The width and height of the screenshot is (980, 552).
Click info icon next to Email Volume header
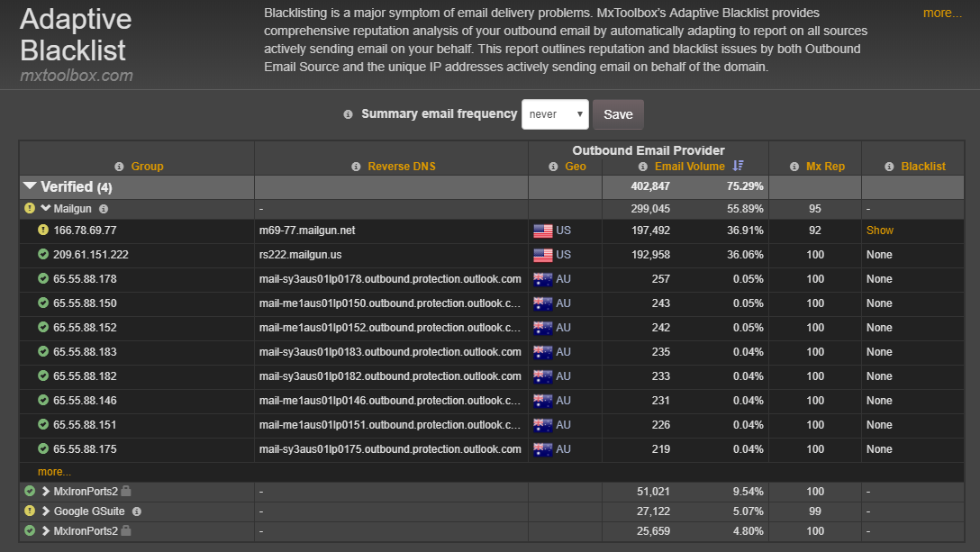pyautogui.click(x=642, y=167)
